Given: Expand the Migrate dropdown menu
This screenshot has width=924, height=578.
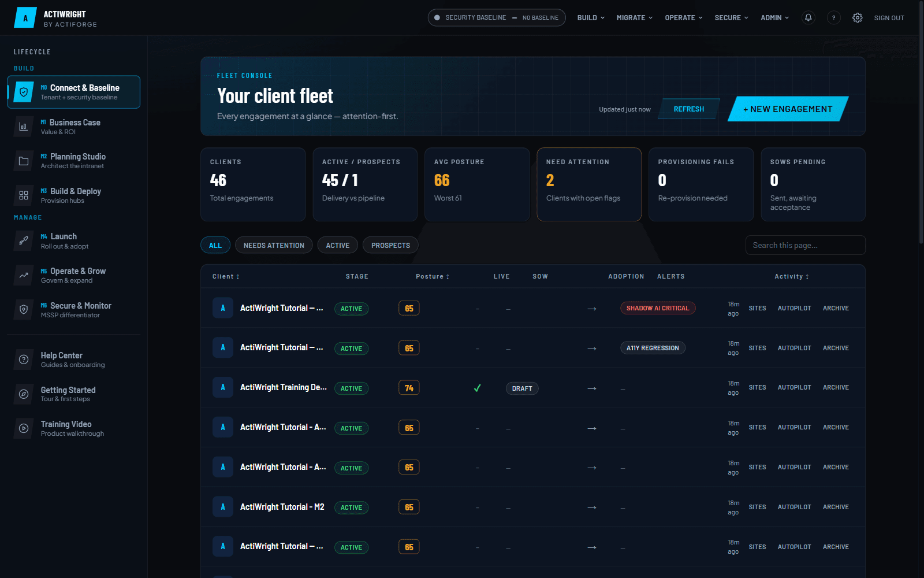Looking at the screenshot, I should click(x=635, y=18).
